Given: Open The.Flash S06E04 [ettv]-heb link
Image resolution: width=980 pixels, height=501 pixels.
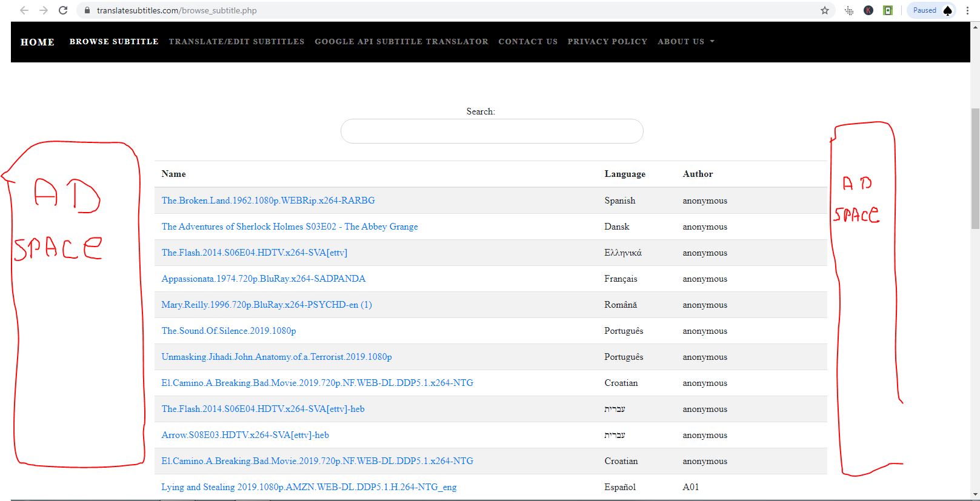Looking at the screenshot, I should [263, 409].
